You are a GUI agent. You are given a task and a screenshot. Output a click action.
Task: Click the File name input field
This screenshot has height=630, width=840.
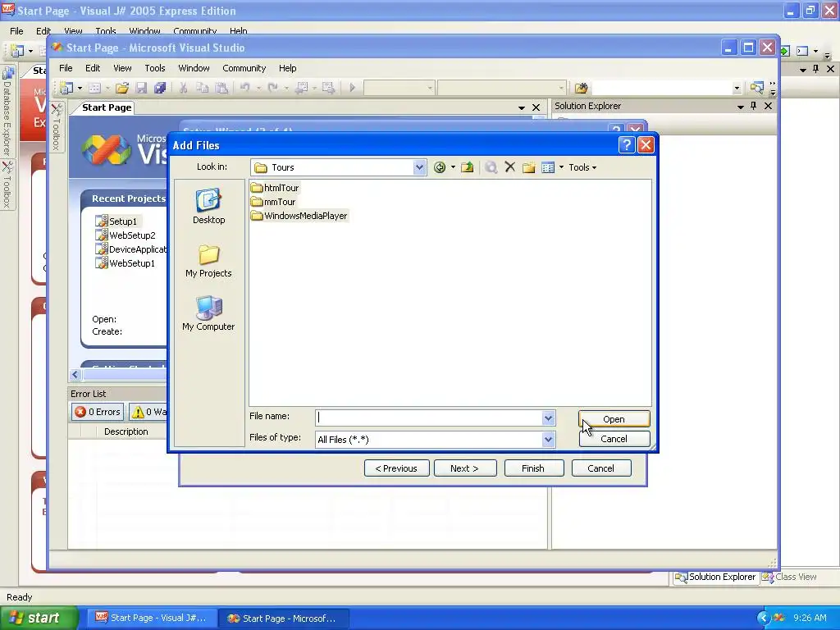click(428, 418)
